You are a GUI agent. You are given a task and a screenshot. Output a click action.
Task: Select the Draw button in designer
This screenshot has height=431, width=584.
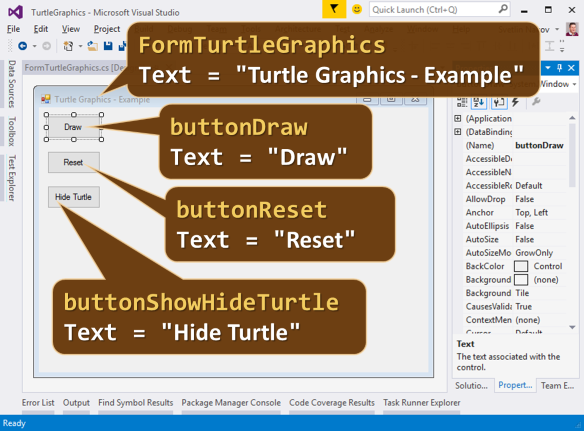(73, 127)
